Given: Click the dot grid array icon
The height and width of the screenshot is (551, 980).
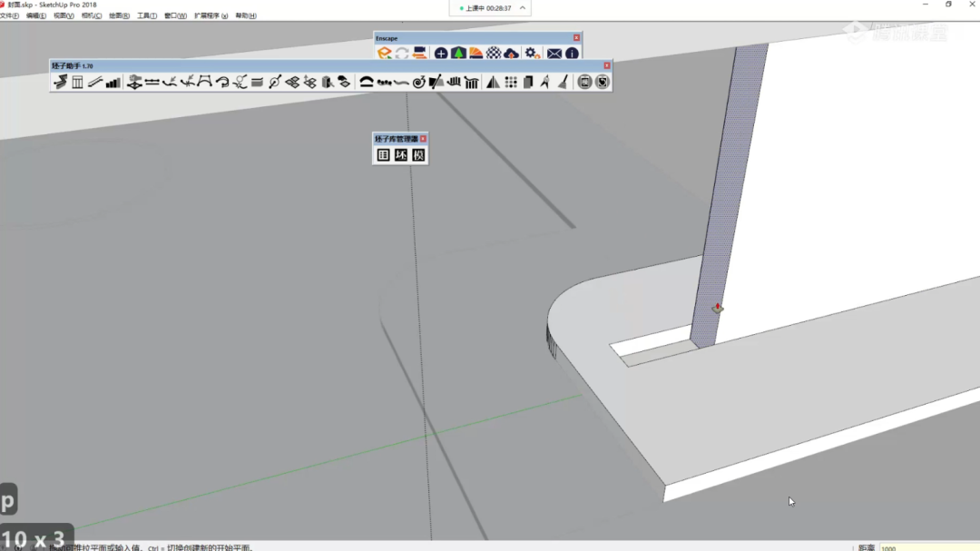Looking at the screenshot, I should pyautogui.click(x=511, y=82).
